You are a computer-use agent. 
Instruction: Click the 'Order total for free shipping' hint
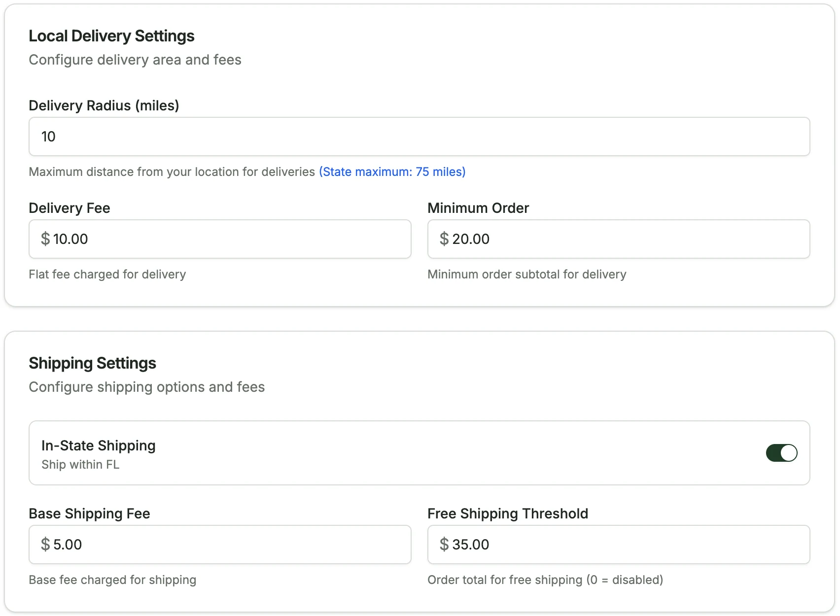pyautogui.click(x=545, y=580)
